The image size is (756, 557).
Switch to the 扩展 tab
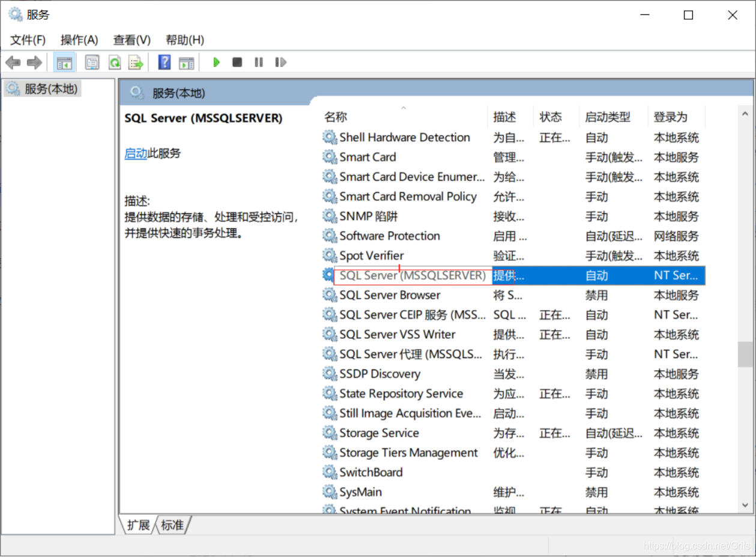click(x=139, y=525)
